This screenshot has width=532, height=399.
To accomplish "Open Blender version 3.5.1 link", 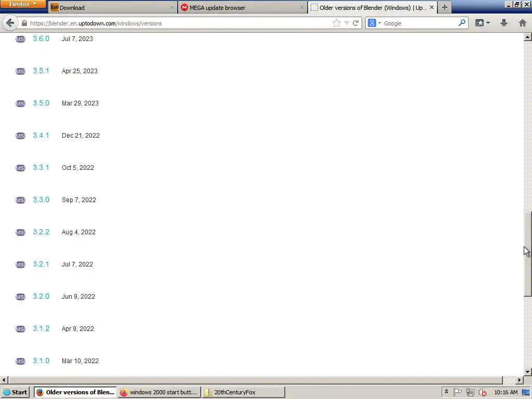I will (x=41, y=71).
